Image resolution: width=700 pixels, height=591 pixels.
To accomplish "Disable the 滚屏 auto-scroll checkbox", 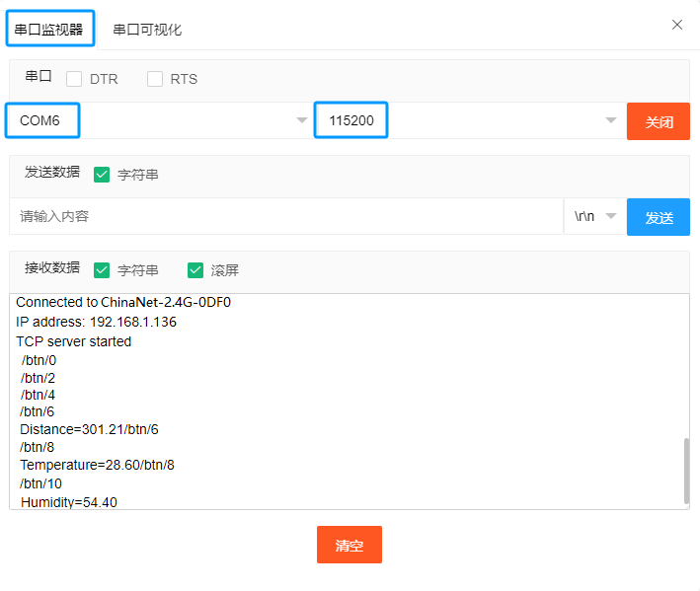I will pyautogui.click(x=194, y=269).
